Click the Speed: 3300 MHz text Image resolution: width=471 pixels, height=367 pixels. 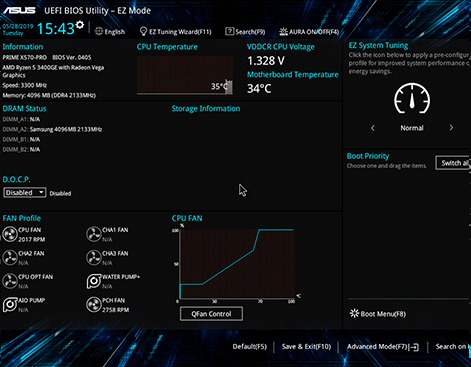[x=25, y=85]
